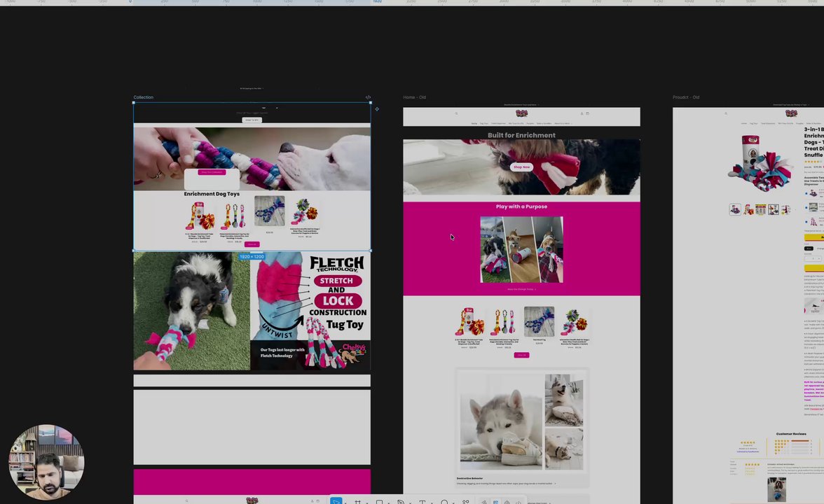Select snuffle ball product in Collection frame
Image resolution: width=824 pixels, height=504 pixels.
coord(305,211)
